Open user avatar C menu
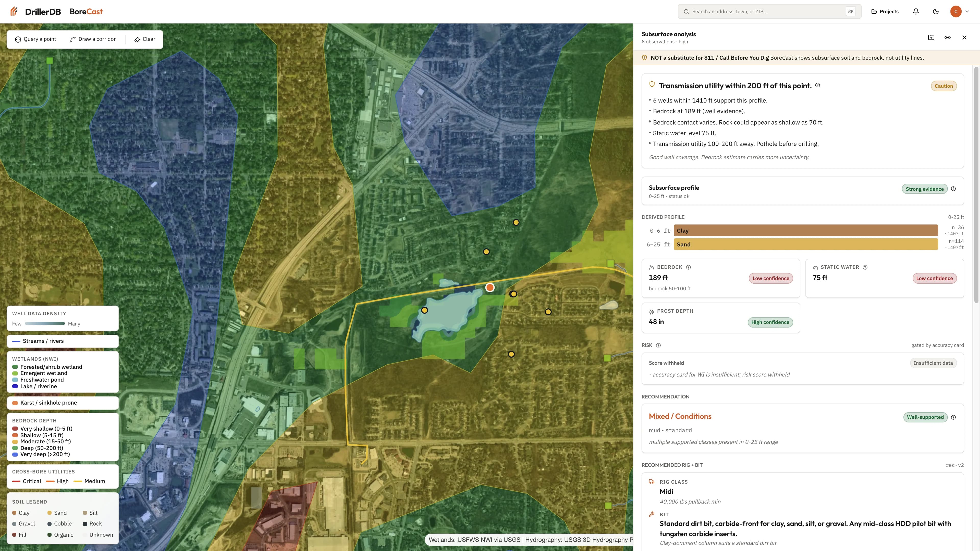Viewport: 980px width, 551px height. (x=956, y=11)
